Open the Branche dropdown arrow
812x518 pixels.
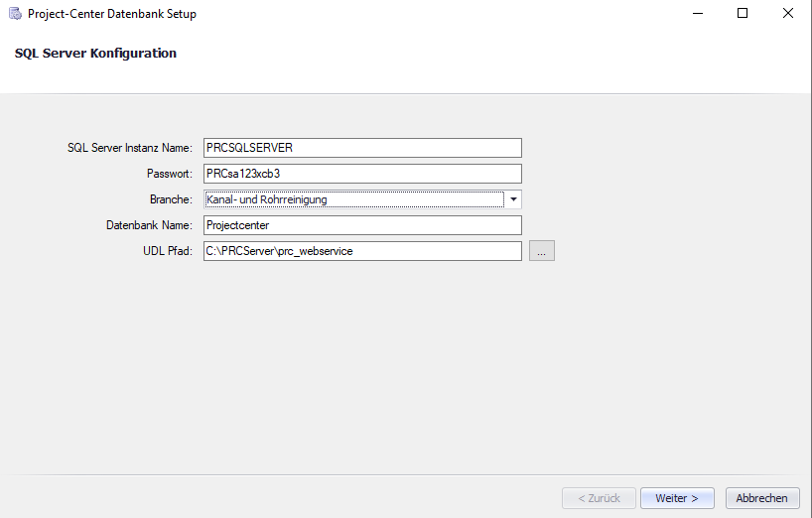click(513, 199)
